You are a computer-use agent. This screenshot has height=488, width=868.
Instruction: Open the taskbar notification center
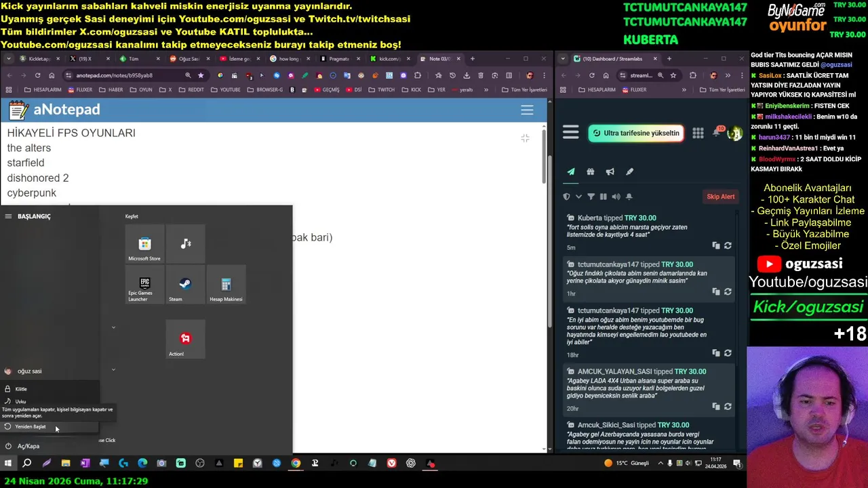pyautogui.click(x=737, y=464)
